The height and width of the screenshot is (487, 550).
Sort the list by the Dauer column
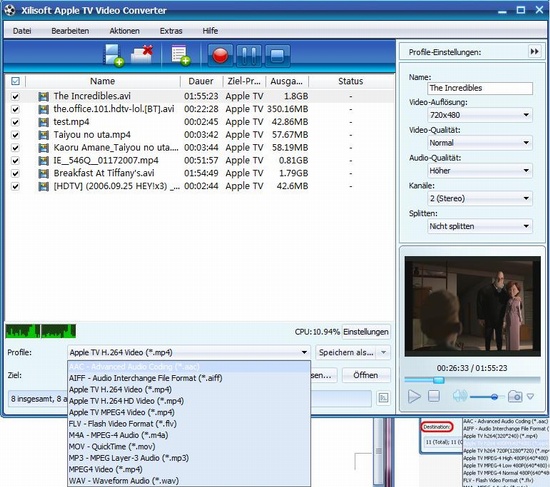click(201, 81)
